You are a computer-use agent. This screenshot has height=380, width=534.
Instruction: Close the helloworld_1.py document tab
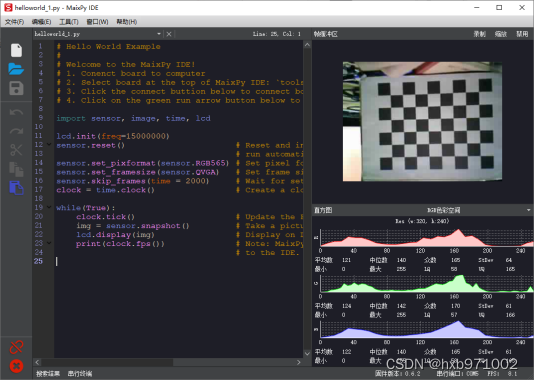[169, 34]
